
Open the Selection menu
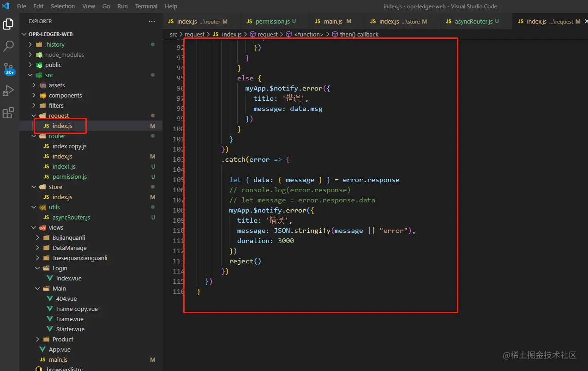coord(63,6)
